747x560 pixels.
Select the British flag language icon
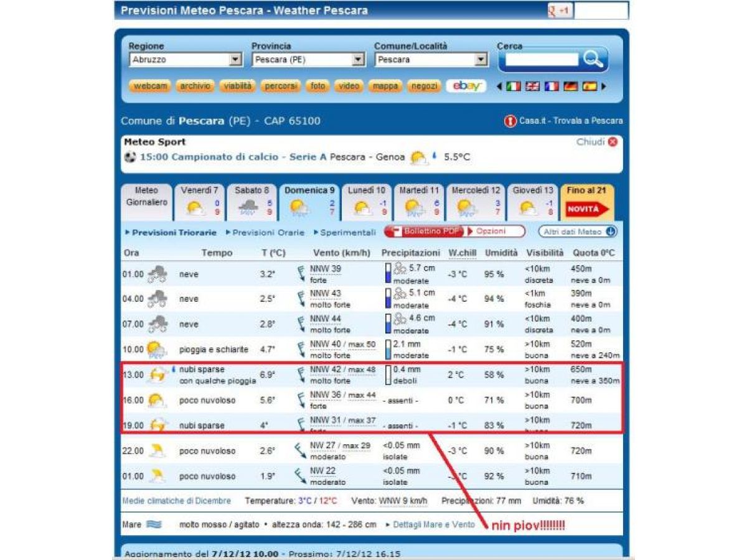click(532, 86)
